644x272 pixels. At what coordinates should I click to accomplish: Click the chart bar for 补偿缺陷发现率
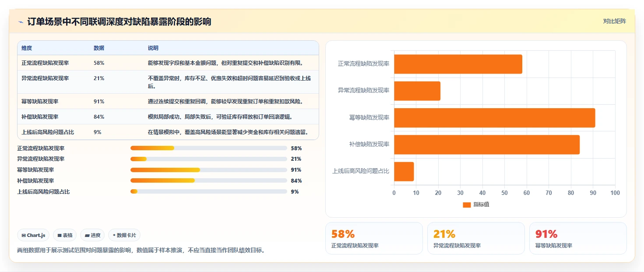pyautogui.click(x=487, y=145)
